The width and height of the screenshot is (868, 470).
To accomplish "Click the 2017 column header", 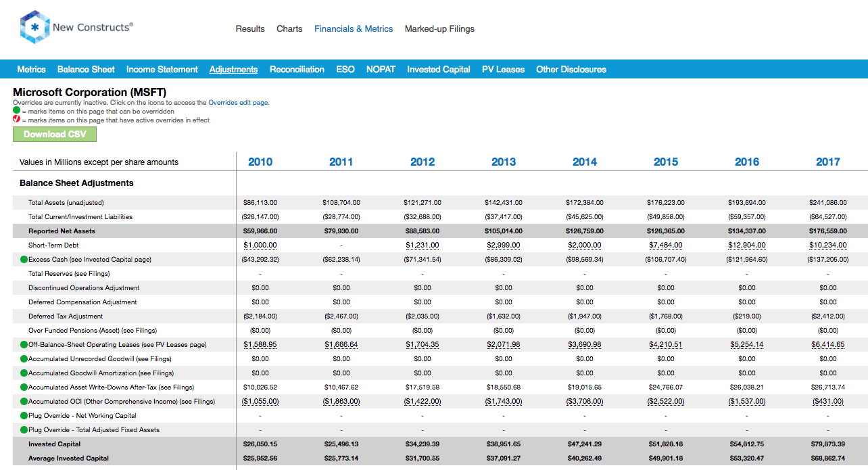I will 828,162.
